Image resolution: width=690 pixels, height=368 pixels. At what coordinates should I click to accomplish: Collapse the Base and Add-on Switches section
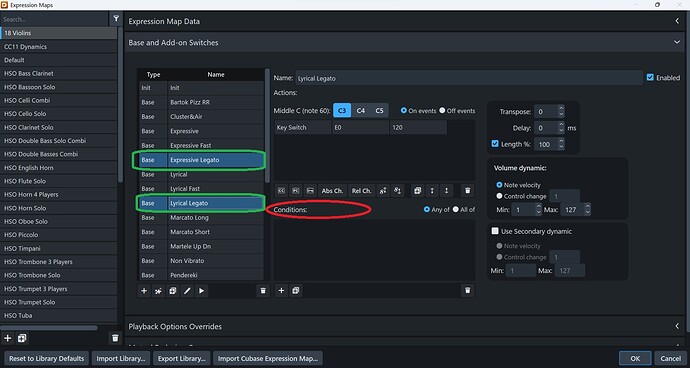(677, 42)
